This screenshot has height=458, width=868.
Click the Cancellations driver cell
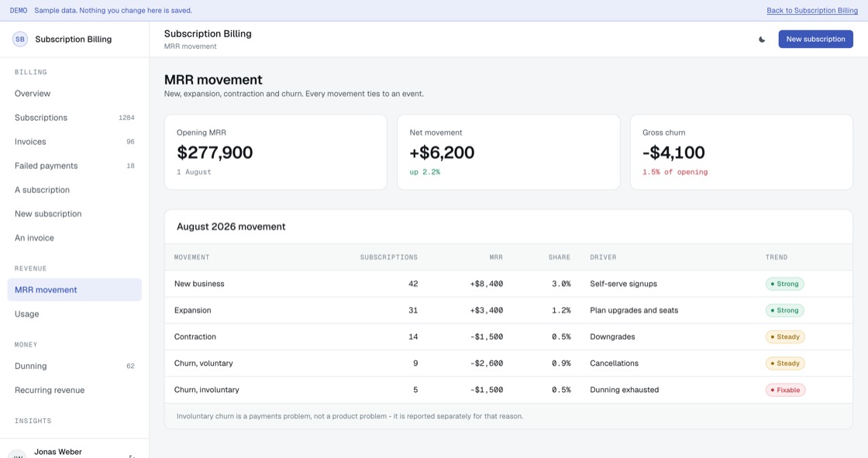pos(614,363)
